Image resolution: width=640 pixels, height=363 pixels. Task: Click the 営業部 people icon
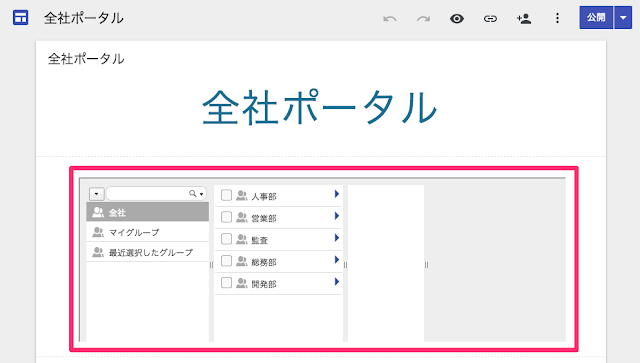tap(242, 217)
